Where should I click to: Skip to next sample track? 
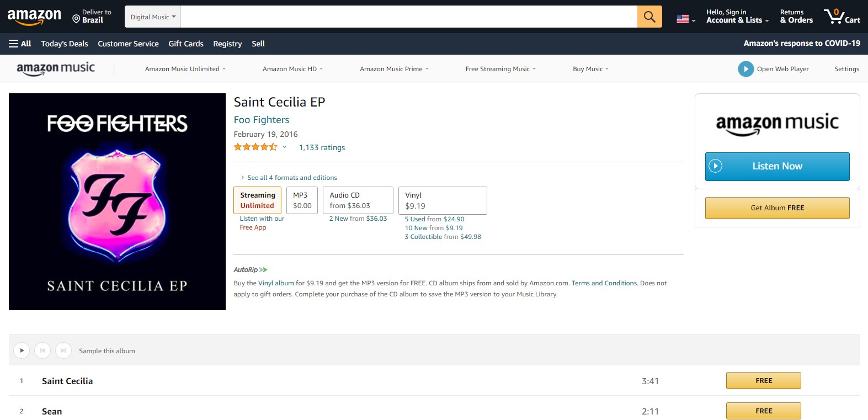(x=63, y=350)
